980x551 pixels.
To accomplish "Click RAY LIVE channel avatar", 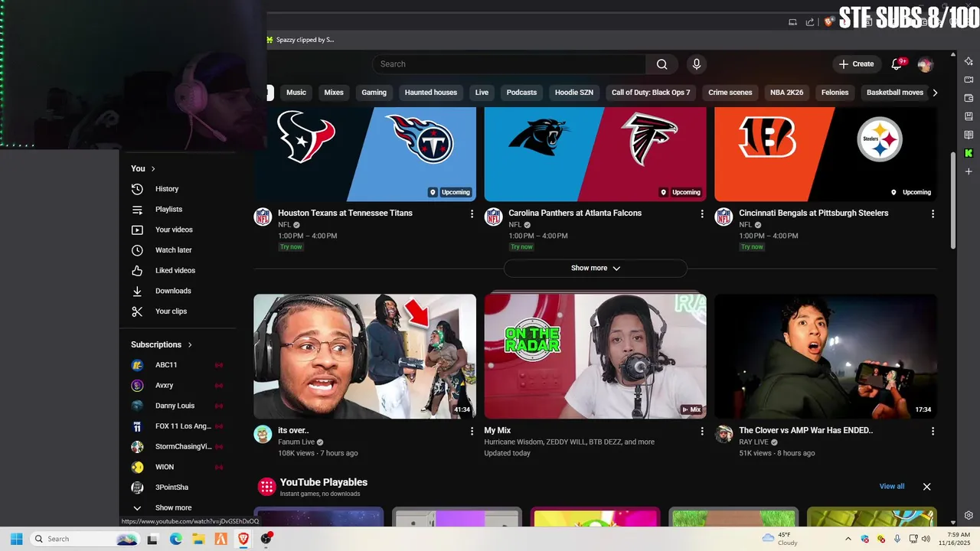I will [724, 434].
